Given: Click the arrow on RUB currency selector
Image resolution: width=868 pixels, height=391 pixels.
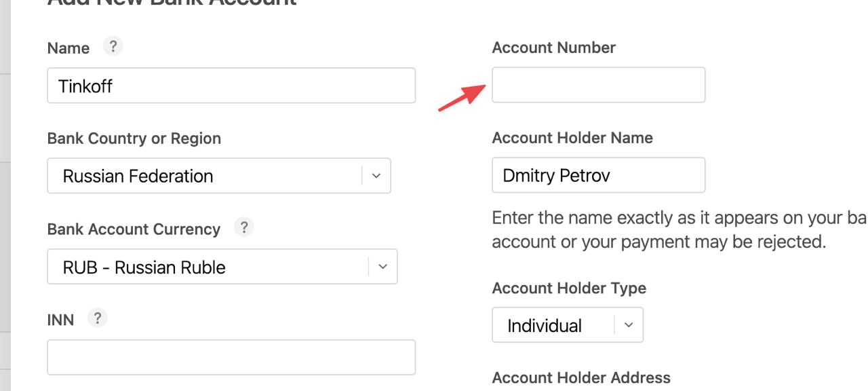Looking at the screenshot, I should click(x=382, y=267).
